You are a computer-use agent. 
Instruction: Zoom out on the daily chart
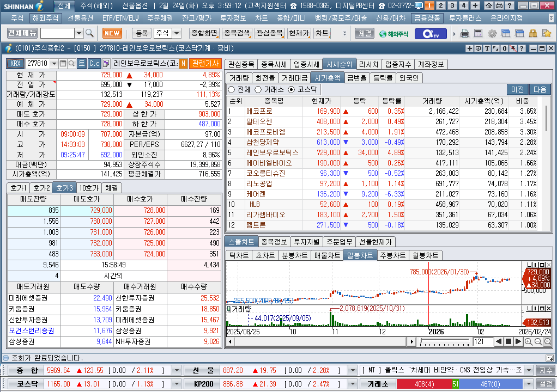pos(538,341)
